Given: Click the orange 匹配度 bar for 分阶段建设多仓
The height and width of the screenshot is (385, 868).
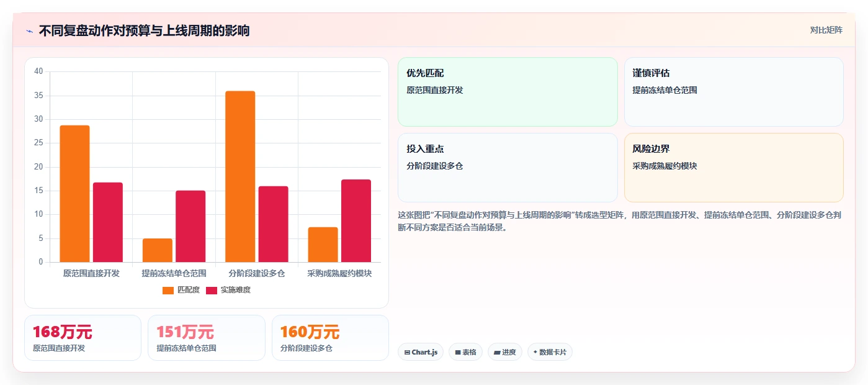Looking at the screenshot, I should (240, 176).
